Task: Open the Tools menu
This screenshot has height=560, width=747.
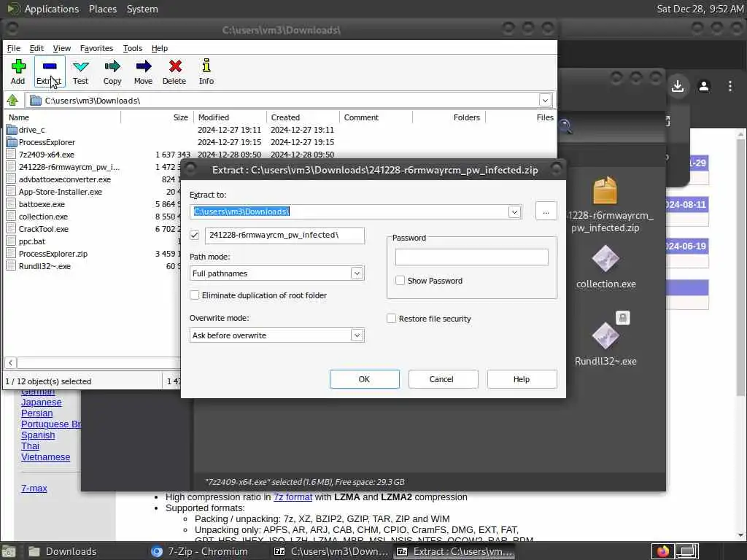Action: pos(133,48)
